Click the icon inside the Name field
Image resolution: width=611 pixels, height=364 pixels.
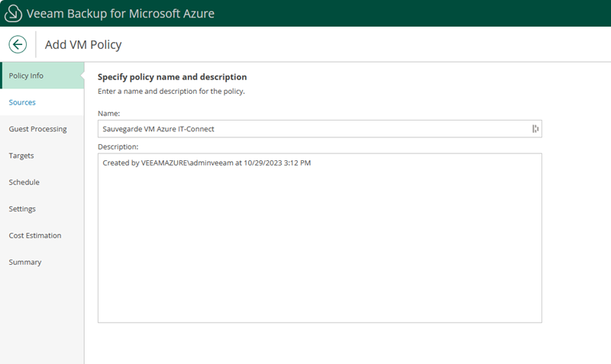[x=535, y=129]
